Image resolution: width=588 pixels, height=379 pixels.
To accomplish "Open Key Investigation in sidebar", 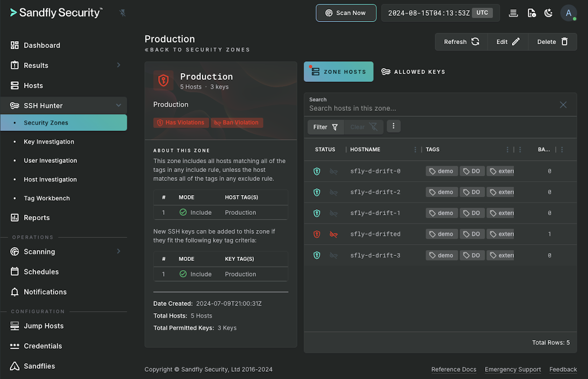I will [x=49, y=142].
